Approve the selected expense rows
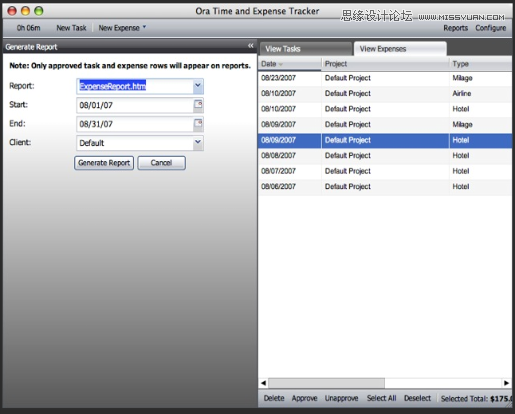 (x=304, y=398)
